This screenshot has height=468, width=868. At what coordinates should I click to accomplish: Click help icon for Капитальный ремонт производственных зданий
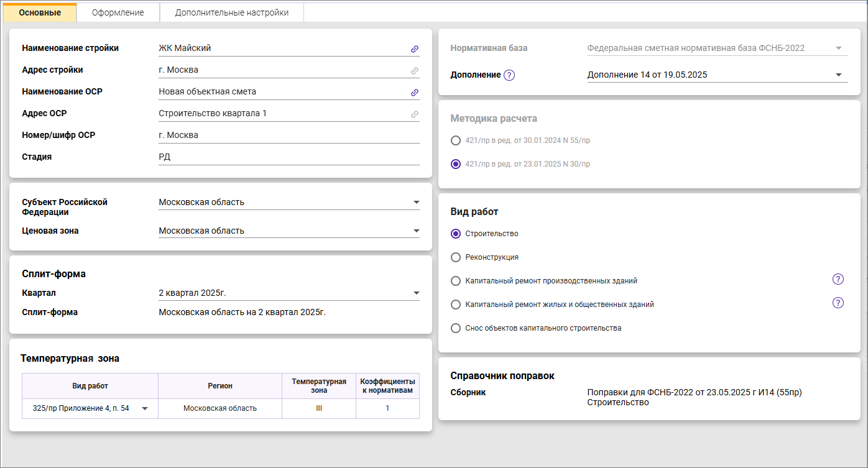(838, 279)
